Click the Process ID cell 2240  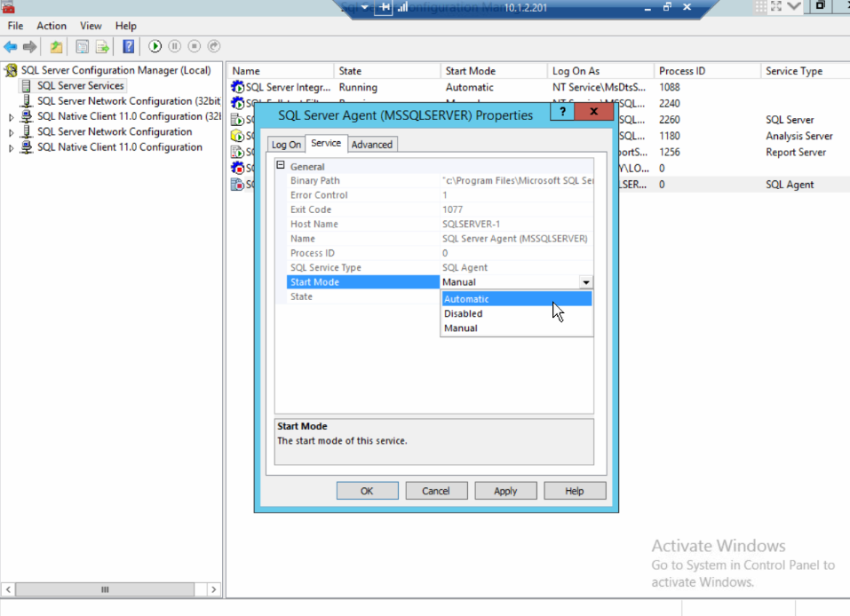670,104
